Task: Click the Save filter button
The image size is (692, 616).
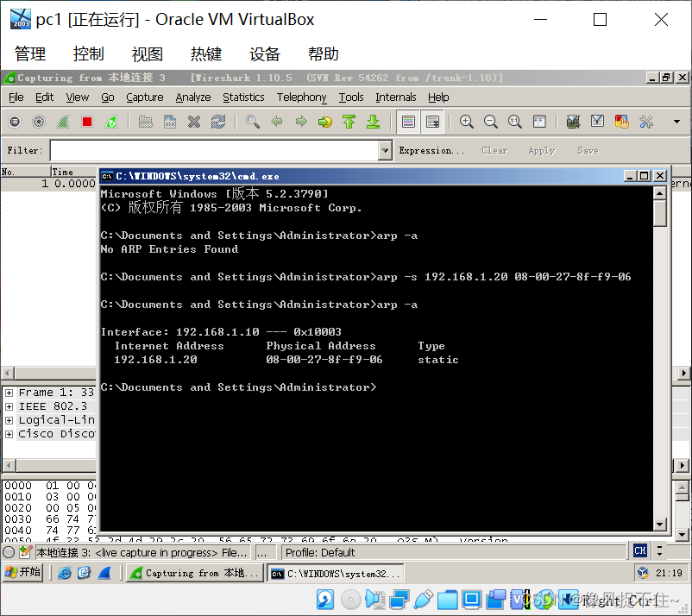Action: pos(588,150)
